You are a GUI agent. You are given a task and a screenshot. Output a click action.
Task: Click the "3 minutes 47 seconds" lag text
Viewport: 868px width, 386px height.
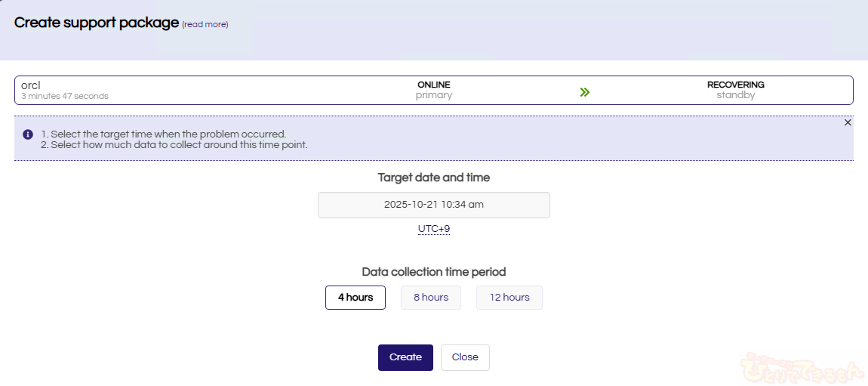[65, 97]
